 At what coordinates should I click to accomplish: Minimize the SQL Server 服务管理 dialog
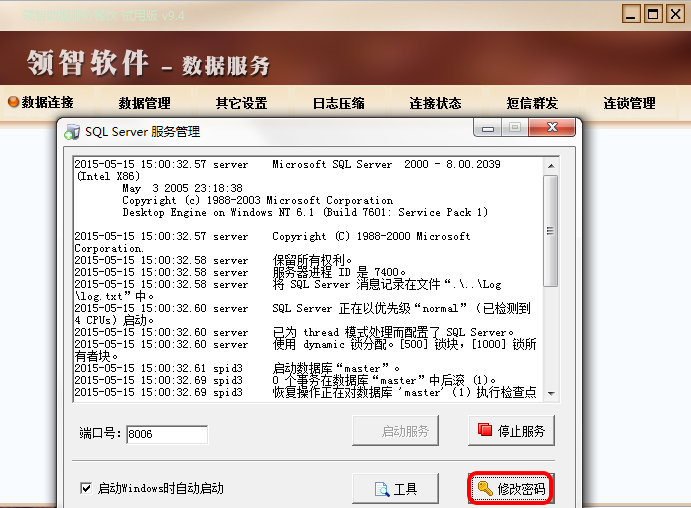[x=487, y=128]
